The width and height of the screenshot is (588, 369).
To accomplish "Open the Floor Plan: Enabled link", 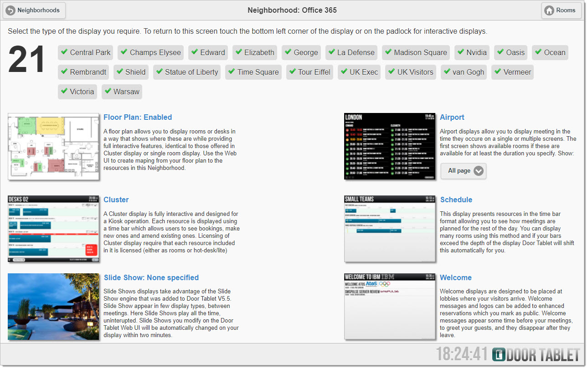I will click(x=138, y=117).
